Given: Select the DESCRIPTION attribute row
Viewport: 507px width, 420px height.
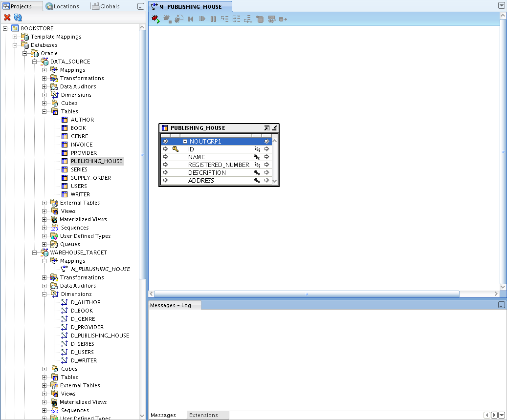Looking at the screenshot, I should point(216,172).
